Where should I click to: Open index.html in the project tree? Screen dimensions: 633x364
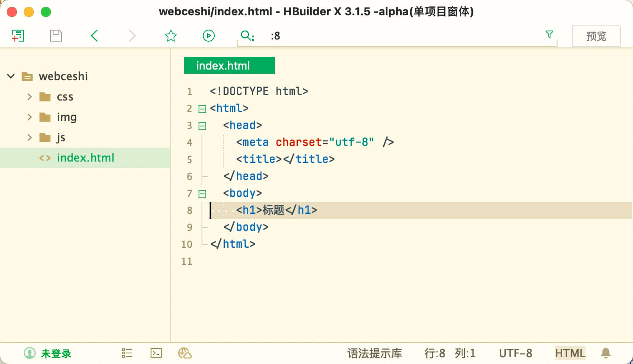(x=85, y=158)
